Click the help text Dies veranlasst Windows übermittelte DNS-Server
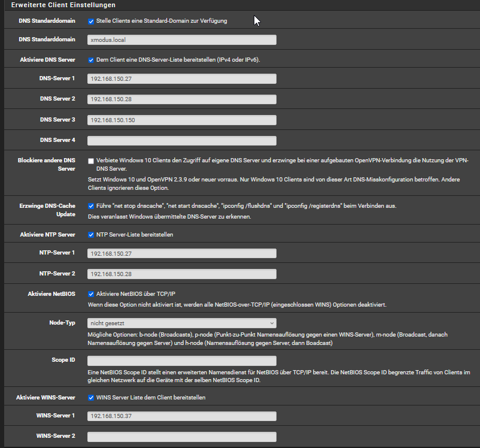This screenshot has height=448, width=480. [x=169, y=217]
